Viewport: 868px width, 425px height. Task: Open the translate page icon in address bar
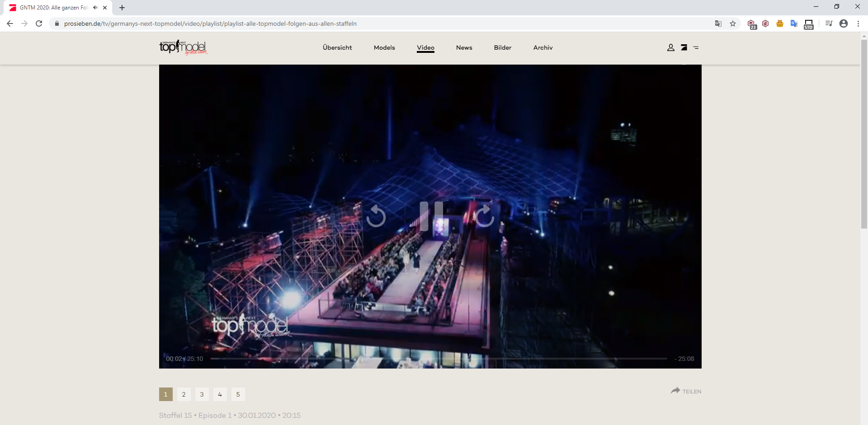pos(718,23)
